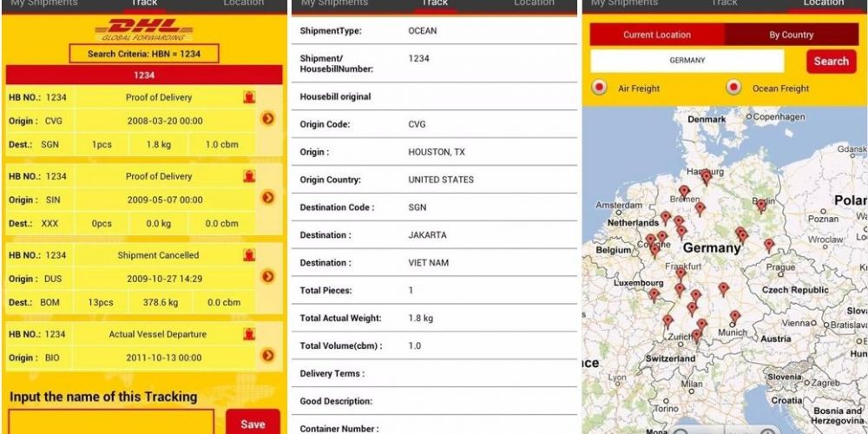This screenshot has width=868, height=434.
Task: Click the DHL Global Forwarding logo
Action: [144, 30]
